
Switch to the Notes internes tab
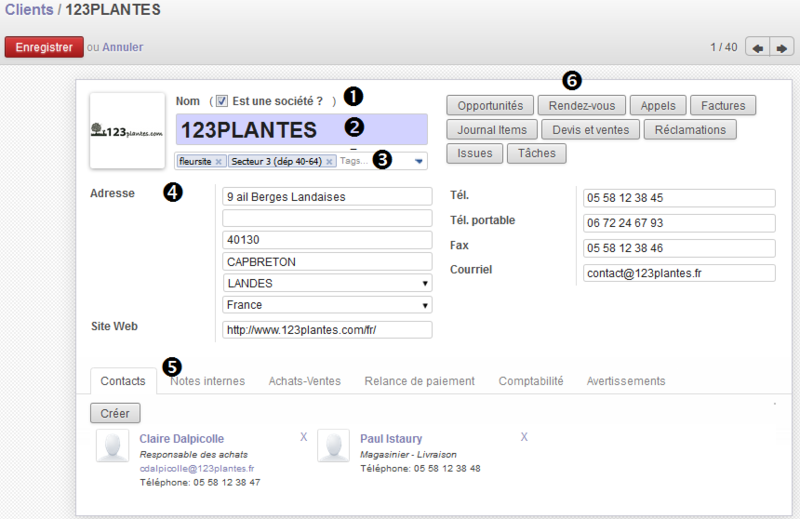[x=208, y=381]
